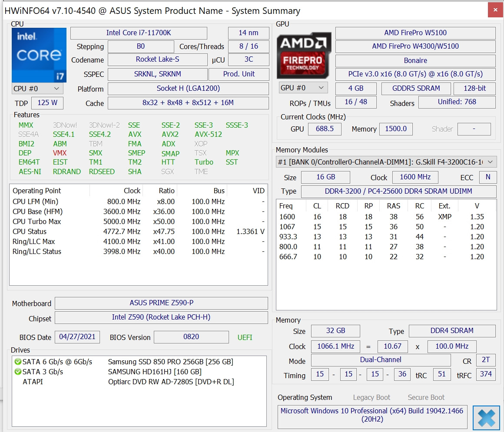Viewport: 504px width, 432px height.
Task: Click the green check beside SATA 3 Gb/s
Action: tap(18, 372)
